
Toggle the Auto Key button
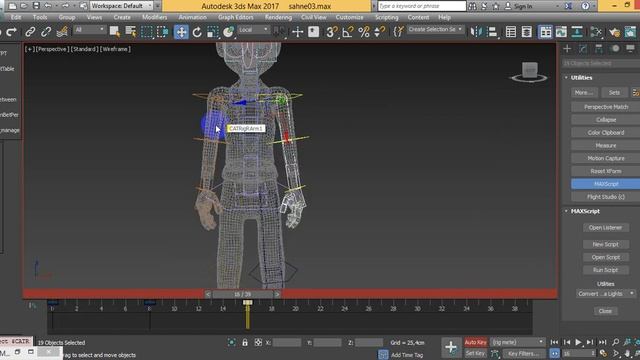click(476, 342)
